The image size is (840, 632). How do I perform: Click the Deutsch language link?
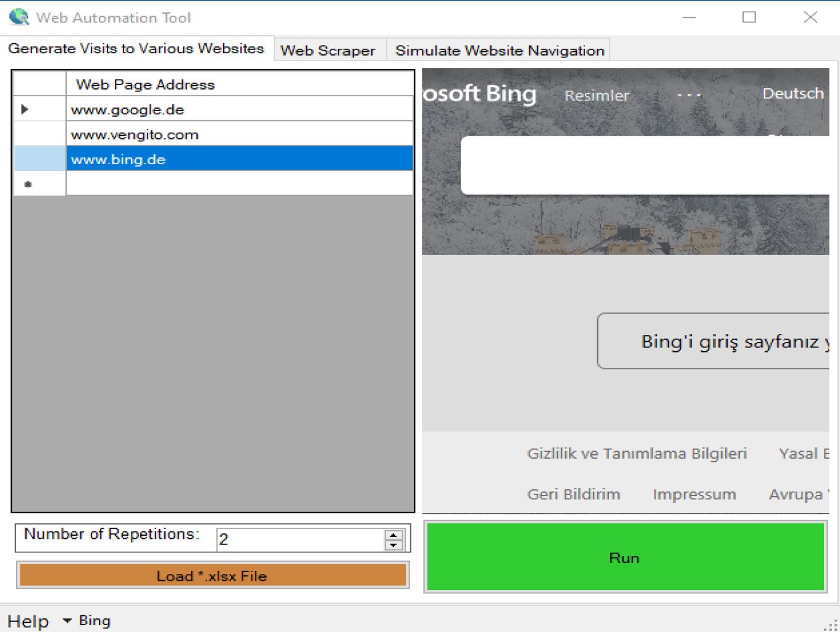coord(793,94)
